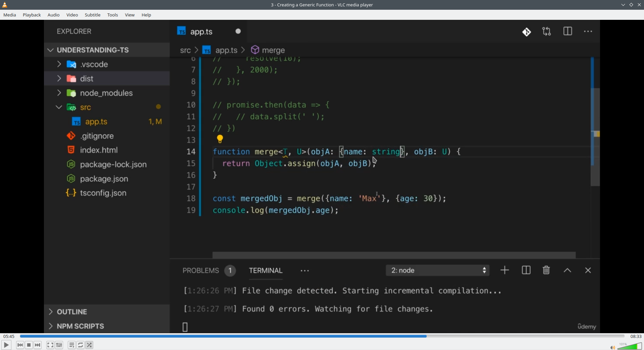This screenshot has height=350, width=644.
Task: Skip to next media in playlist
Action: [38, 345]
